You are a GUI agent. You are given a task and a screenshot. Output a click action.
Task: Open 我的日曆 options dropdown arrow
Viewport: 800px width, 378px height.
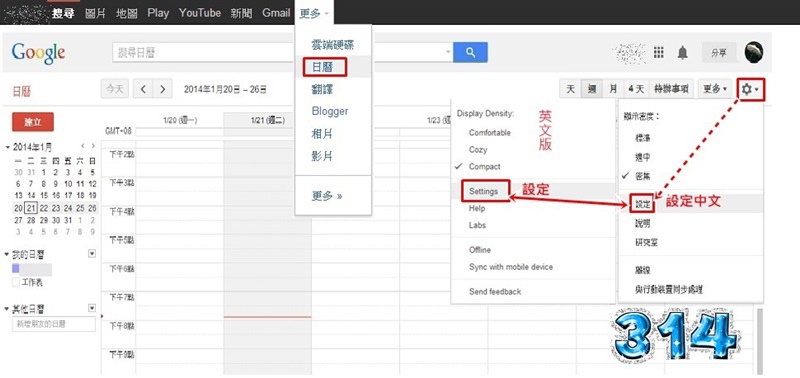tap(92, 253)
